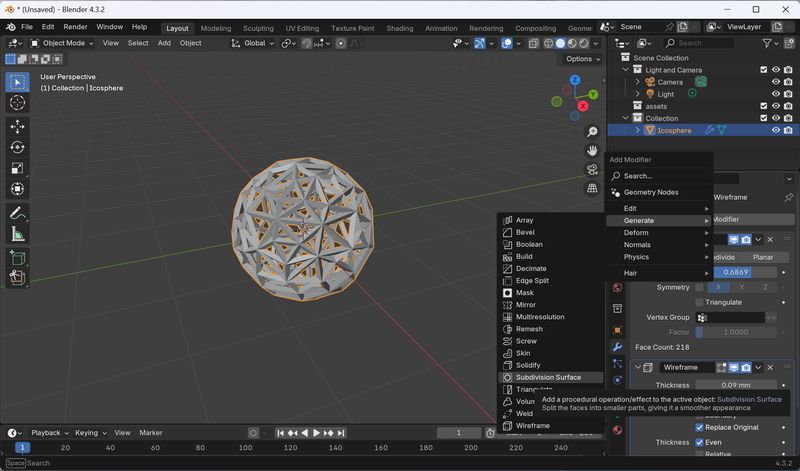The image size is (800, 471).
Task: Activate the Scale tool
Action: [x=17, y=168]
